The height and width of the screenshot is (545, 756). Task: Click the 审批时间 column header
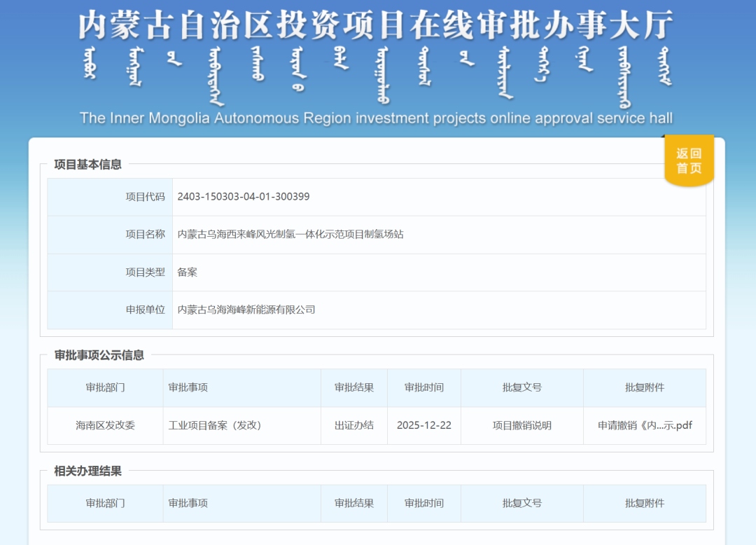[423, 388]
